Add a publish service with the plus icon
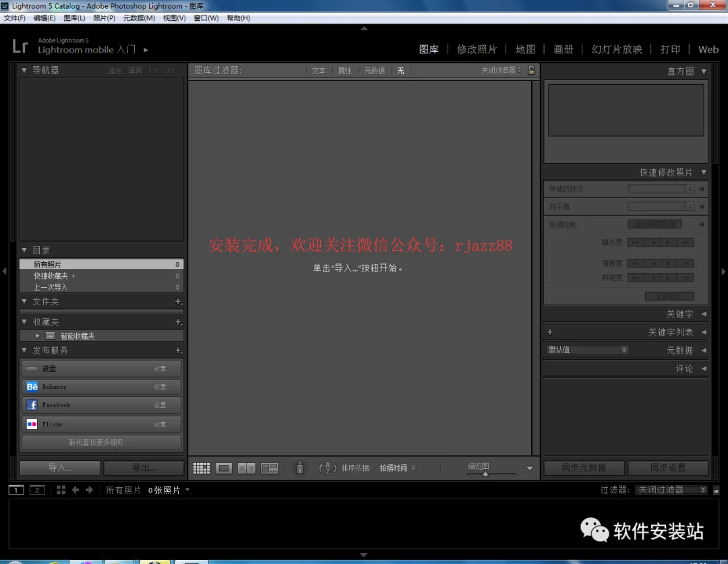Image resolution: width=728 pixels, height=564 pixels. (x=178, y=350)
